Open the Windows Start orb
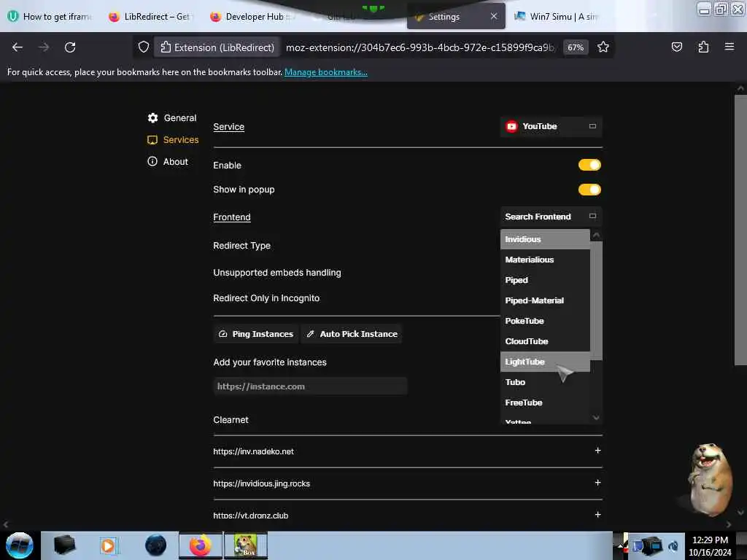Screen dimensions: 747x560 [19, 545]
